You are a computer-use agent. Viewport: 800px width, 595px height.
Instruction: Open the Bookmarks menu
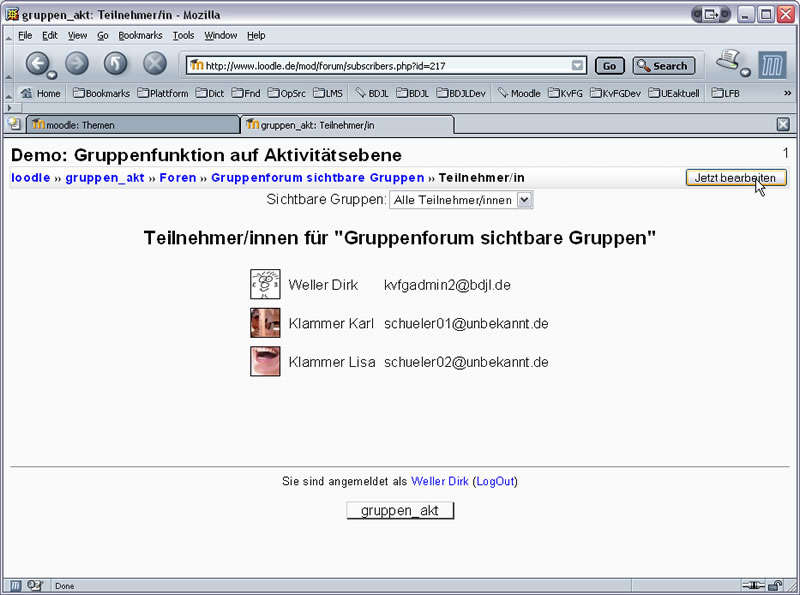(140, 35)
